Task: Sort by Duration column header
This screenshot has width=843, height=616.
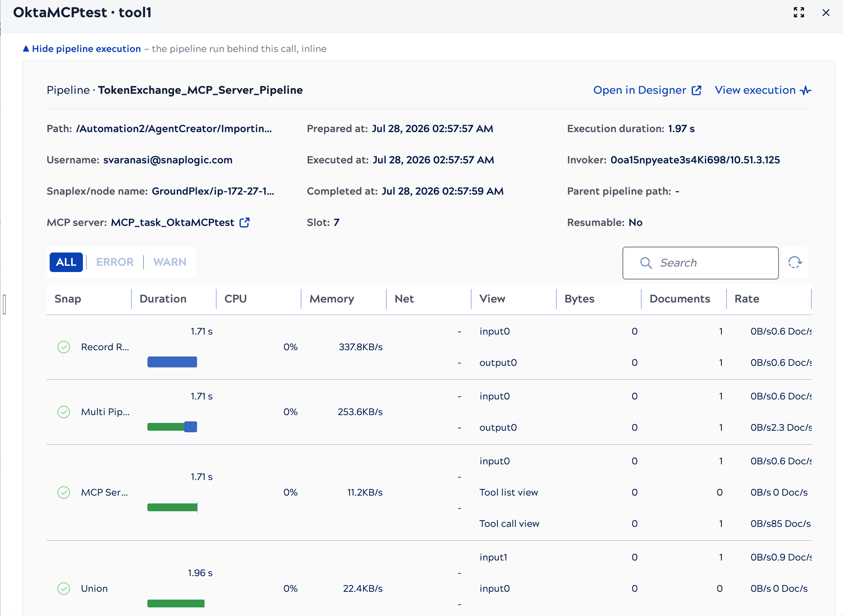Action: click(163, 299)
